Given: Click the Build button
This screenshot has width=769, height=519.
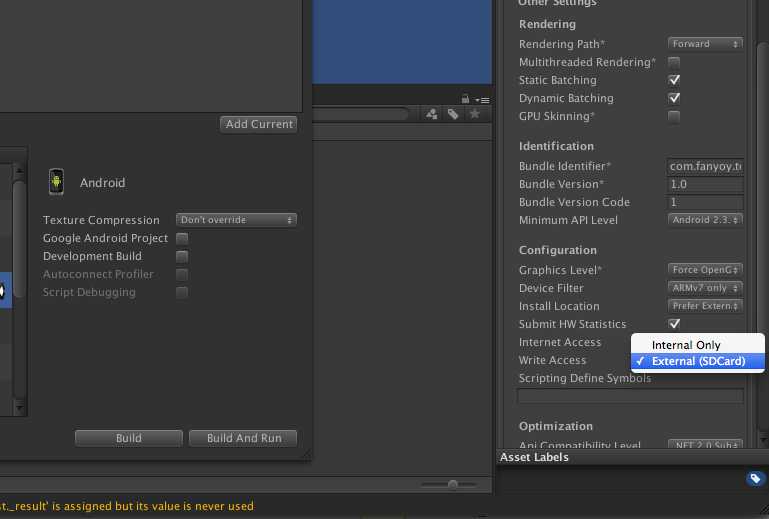Looking at the screenshot, I should [129, 438].
